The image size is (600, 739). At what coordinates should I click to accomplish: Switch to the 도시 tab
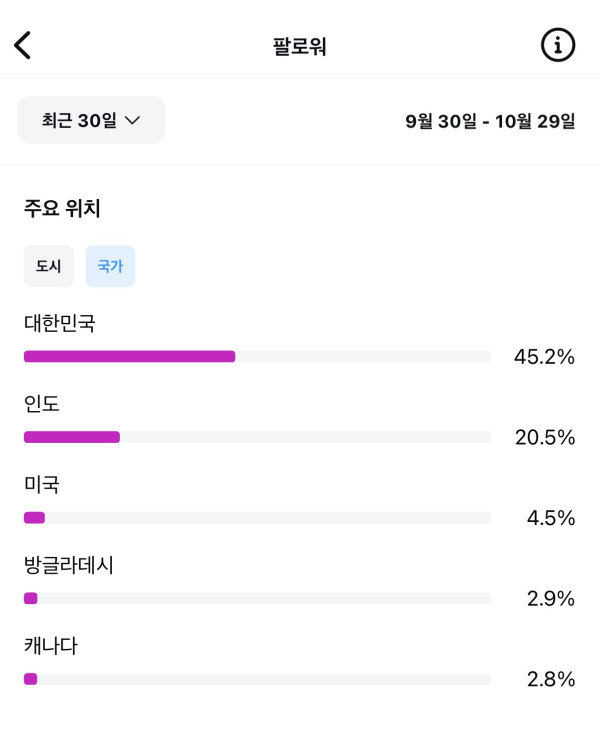coord(49,266)
